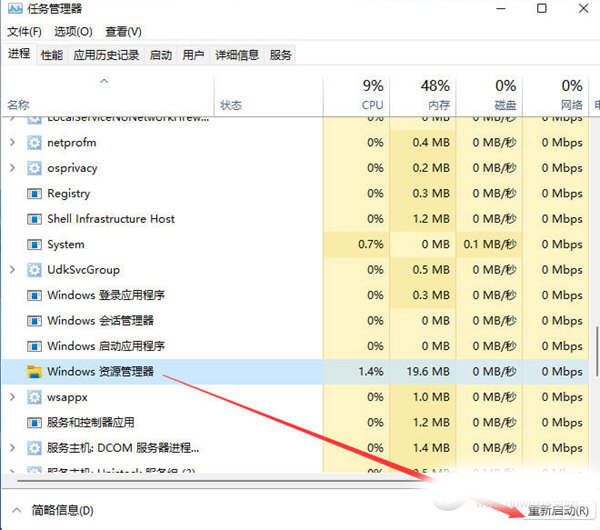
Task: Click the 0.7% CPU value for System
Action: pos(371,244)
